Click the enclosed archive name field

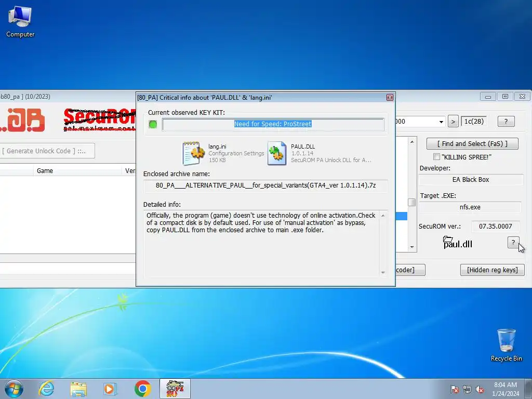coord(265,185)
